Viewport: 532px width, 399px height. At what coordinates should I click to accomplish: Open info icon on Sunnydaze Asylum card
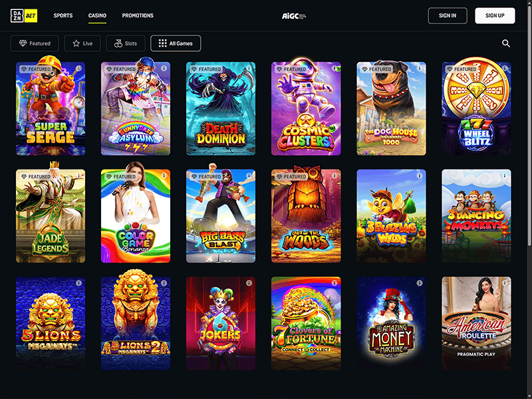pyautogui.click(x=164, y=68)
